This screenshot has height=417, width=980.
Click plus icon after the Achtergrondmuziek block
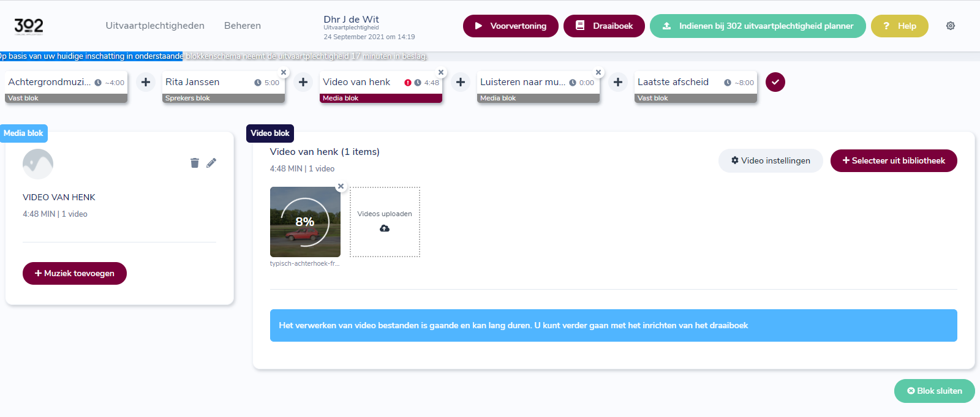(x=146, y=82)
